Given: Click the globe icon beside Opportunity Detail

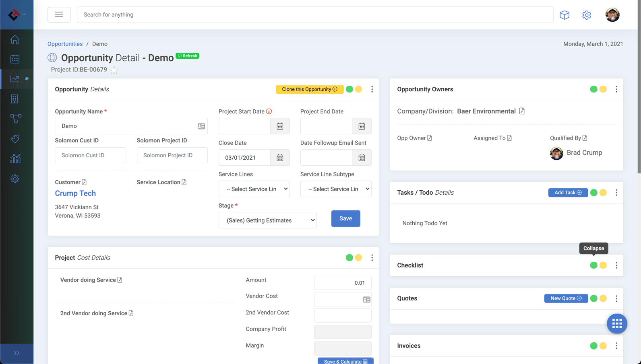Looking at the screenshot, I should 52,58.
